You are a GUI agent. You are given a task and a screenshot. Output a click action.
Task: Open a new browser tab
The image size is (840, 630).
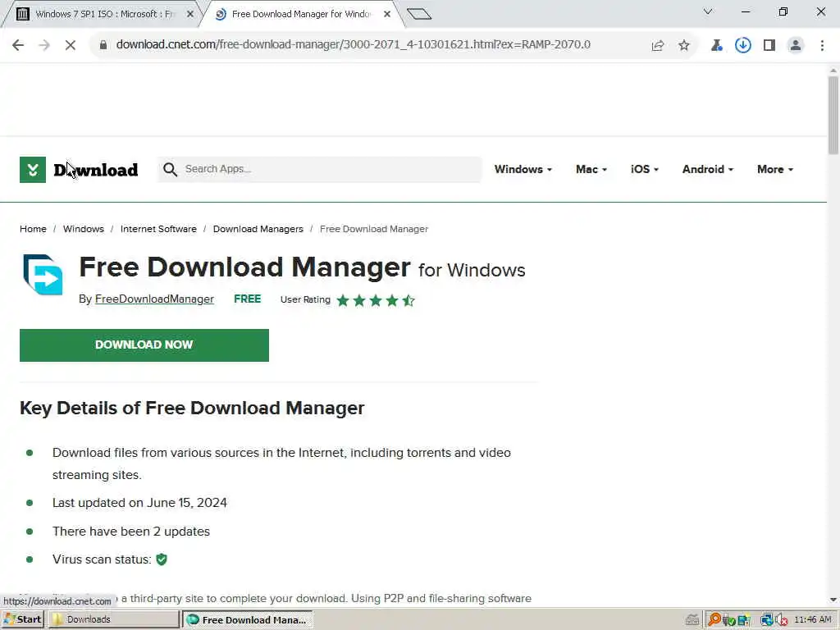pos(419,14)
